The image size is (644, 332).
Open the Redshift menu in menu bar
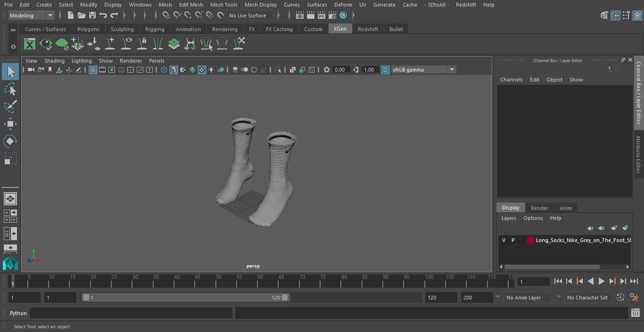tap(466, 5)
